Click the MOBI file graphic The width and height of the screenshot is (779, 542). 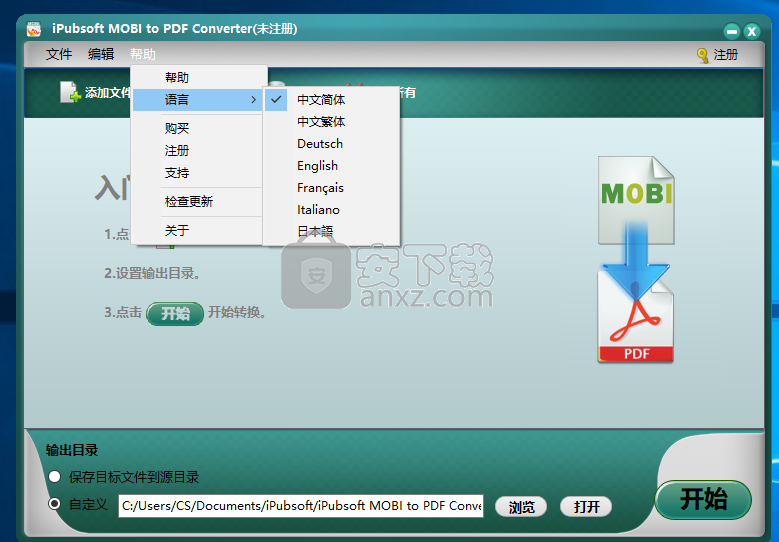[x=636, y=200]
